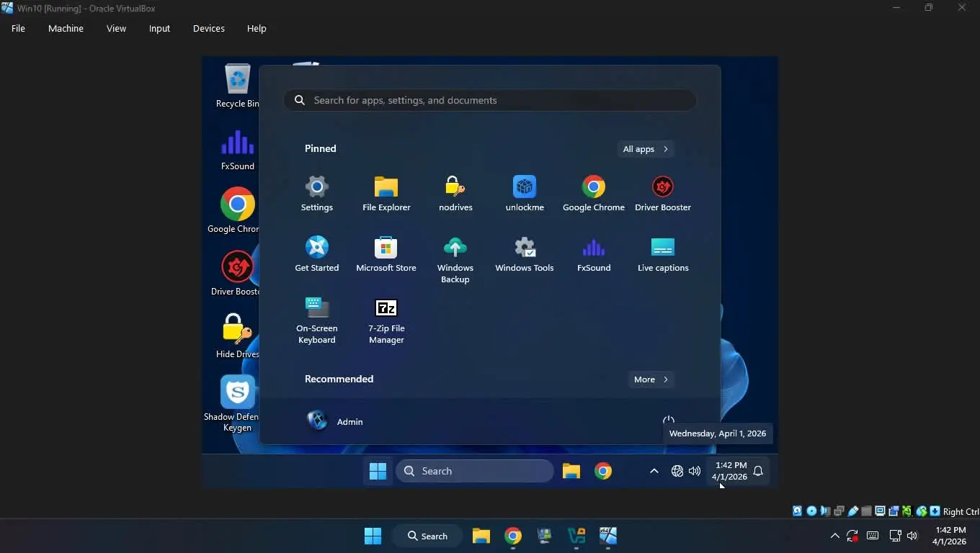Click the guest clock showing 1:42 PM
Viewport: 980px width, 553px height.
tap(730, 471)
